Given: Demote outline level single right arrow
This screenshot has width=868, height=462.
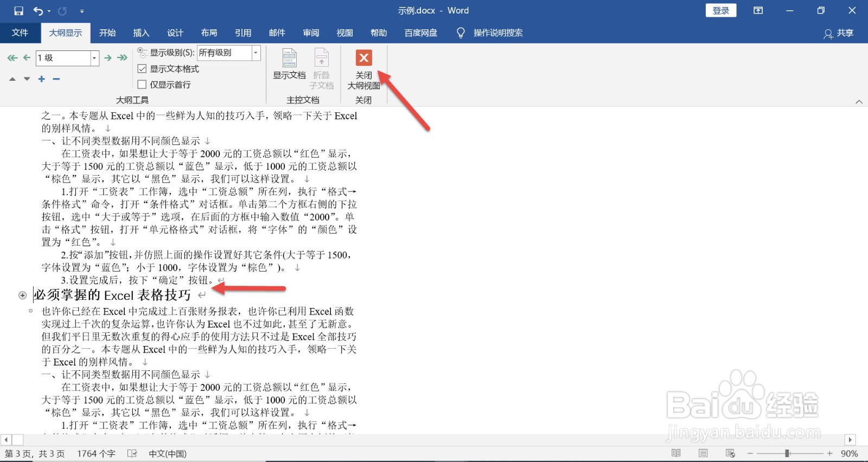Looking at the screenshot, I should (x=108, y=57).
